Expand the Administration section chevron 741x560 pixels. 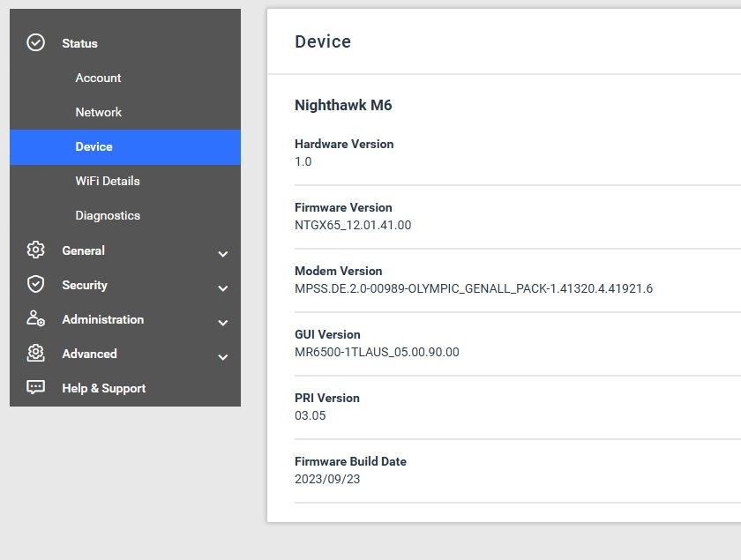(x=223, y=323)
